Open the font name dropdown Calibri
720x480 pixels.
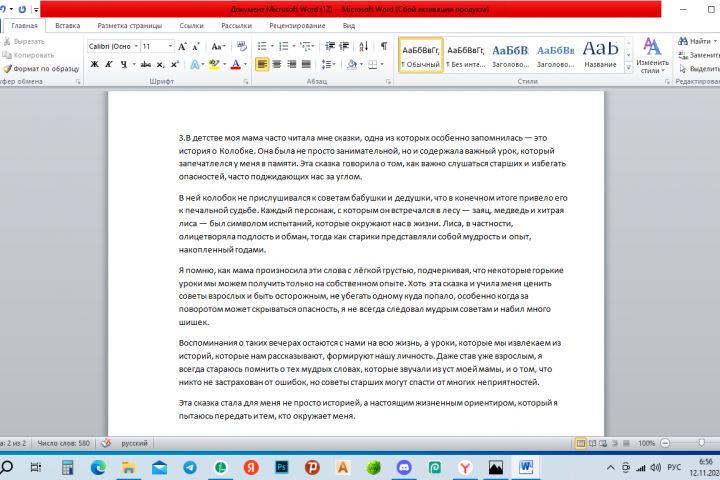tap(136, 46)
